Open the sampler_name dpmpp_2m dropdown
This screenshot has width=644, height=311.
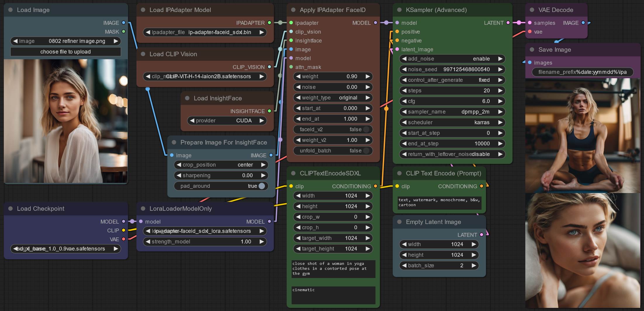click(x=452, y=112)
